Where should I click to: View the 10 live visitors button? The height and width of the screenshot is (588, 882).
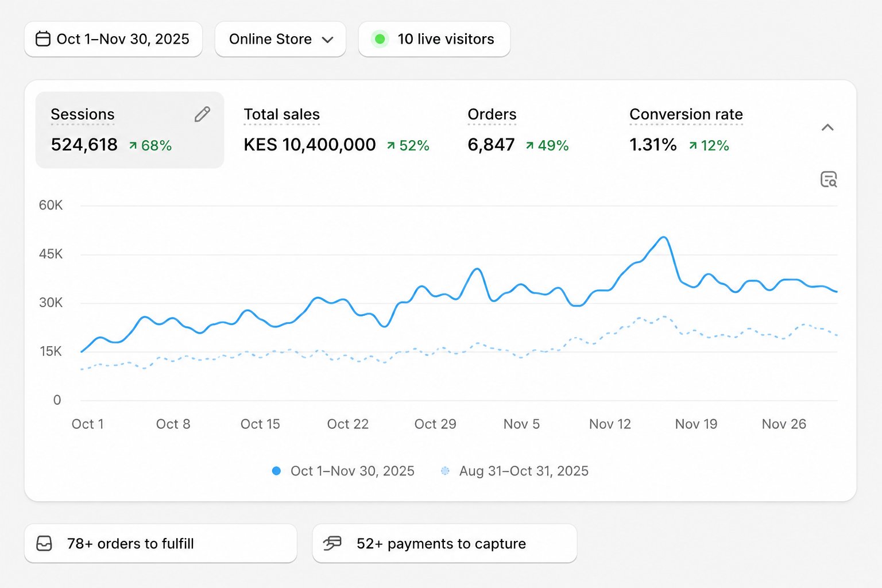(x=434, y=39)
